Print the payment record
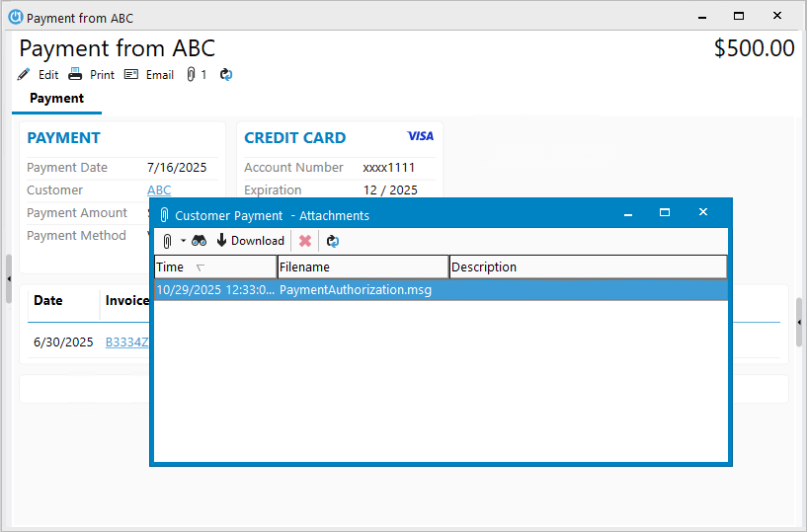The height and width of the screenshot is (532, 807). pos(75,75)
